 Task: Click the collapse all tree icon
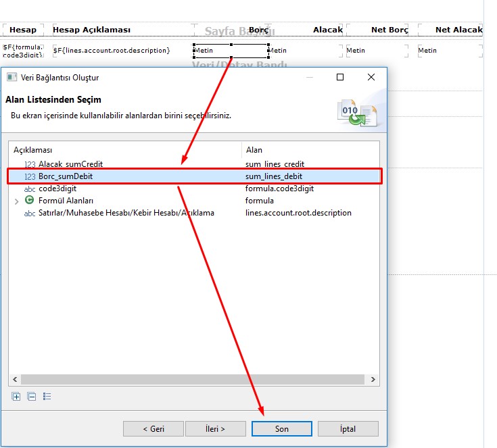pyautogui.click(x=31, y=397)
